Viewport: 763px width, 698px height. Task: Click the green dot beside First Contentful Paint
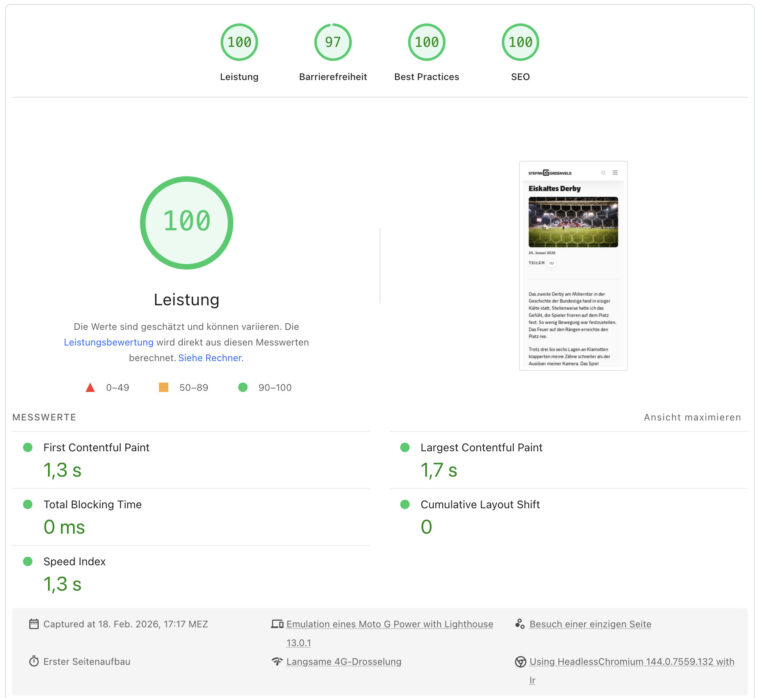[28, 447]
